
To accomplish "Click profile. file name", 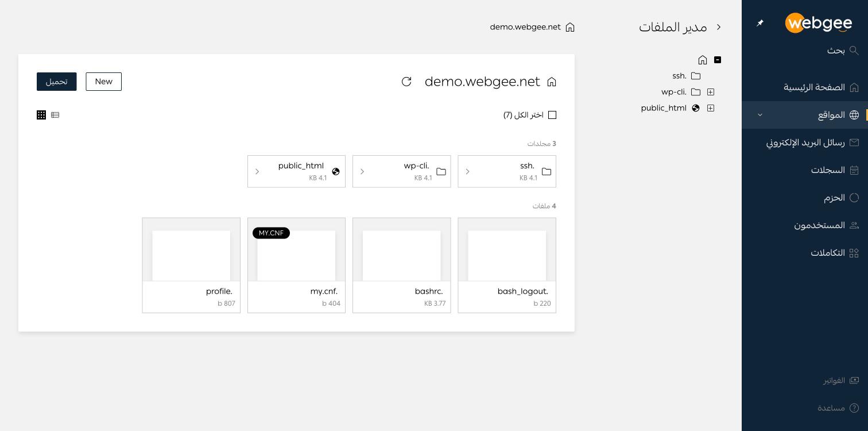I will pyautogui.click(x=219, y=291).
